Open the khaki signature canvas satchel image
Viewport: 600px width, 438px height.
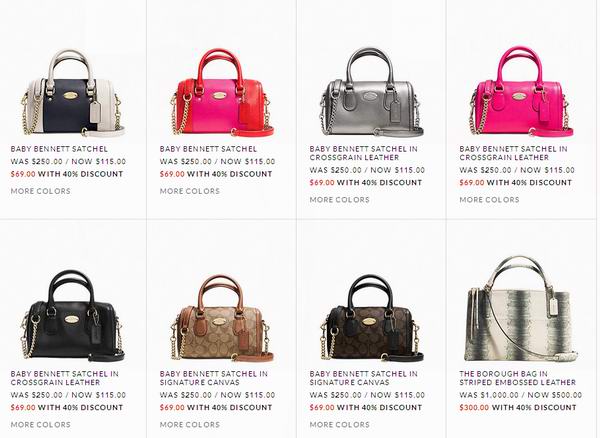(222, 318)
